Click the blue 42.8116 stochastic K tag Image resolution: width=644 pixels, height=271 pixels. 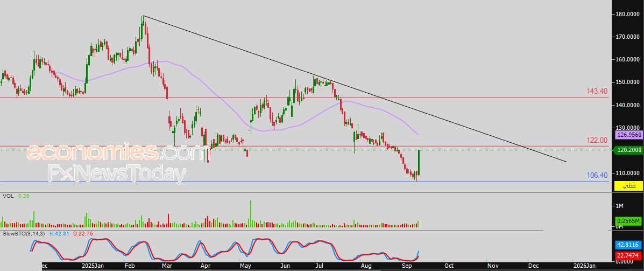[628, 244]
